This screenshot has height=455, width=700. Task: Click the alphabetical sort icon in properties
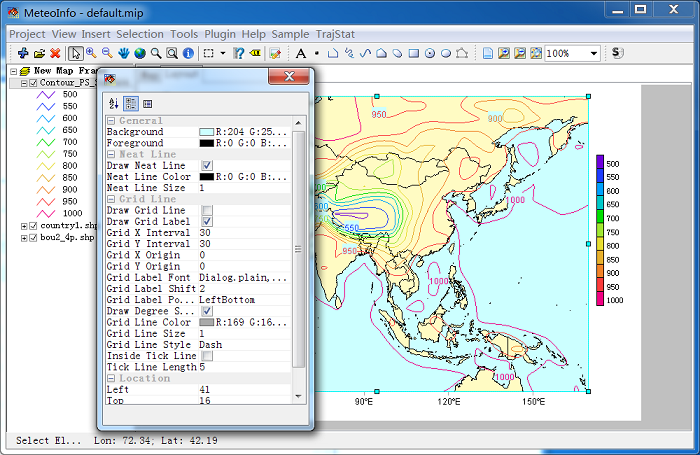tap(113, 104)
